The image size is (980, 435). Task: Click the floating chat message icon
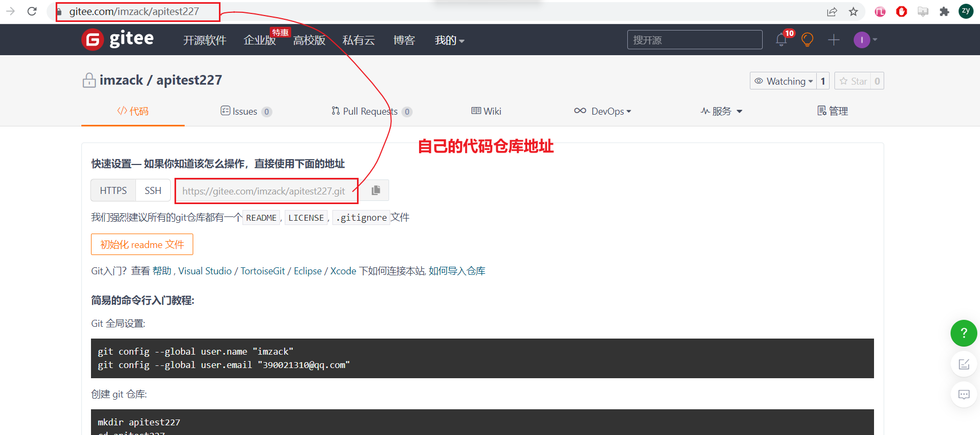(x=964, y=395)
